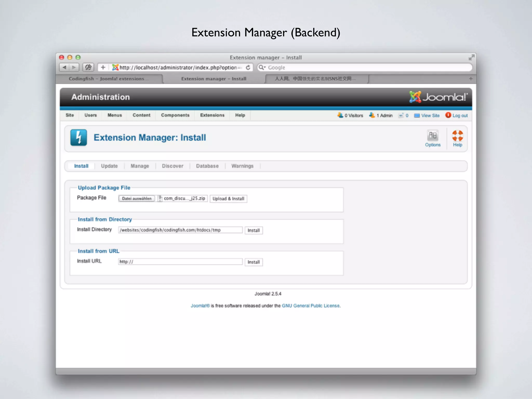
Task: Switch to the Warnings submenu tab
Action: (x=242, y=166)
